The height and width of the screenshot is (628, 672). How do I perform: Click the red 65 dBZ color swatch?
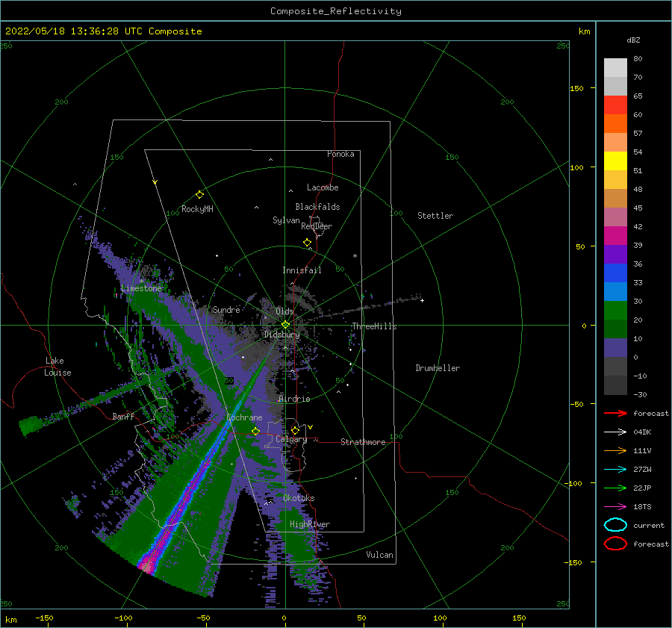615,105
